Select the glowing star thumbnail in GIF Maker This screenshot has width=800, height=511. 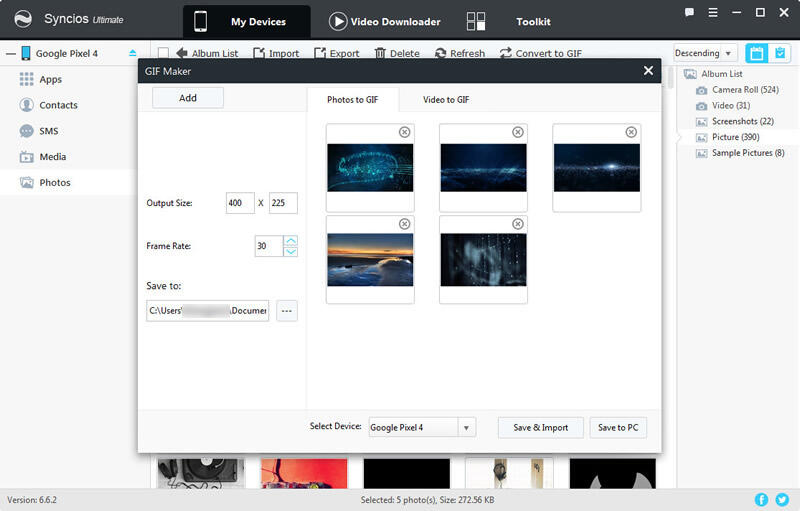[x=597, y=168]
